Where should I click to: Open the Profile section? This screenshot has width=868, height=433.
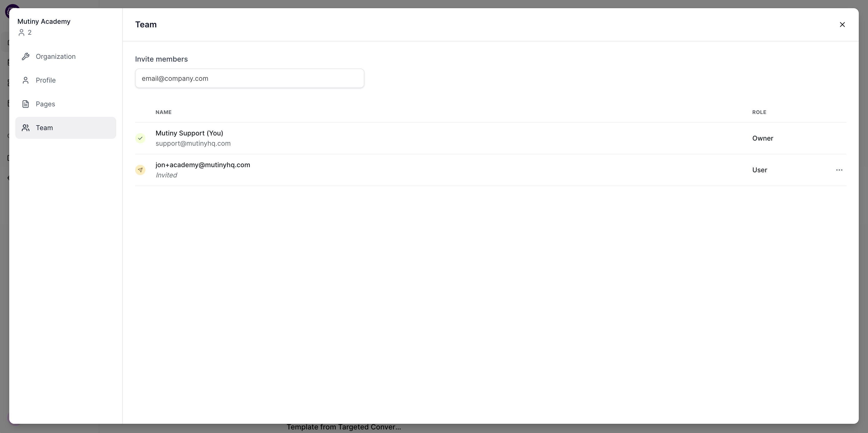(46, 80)
